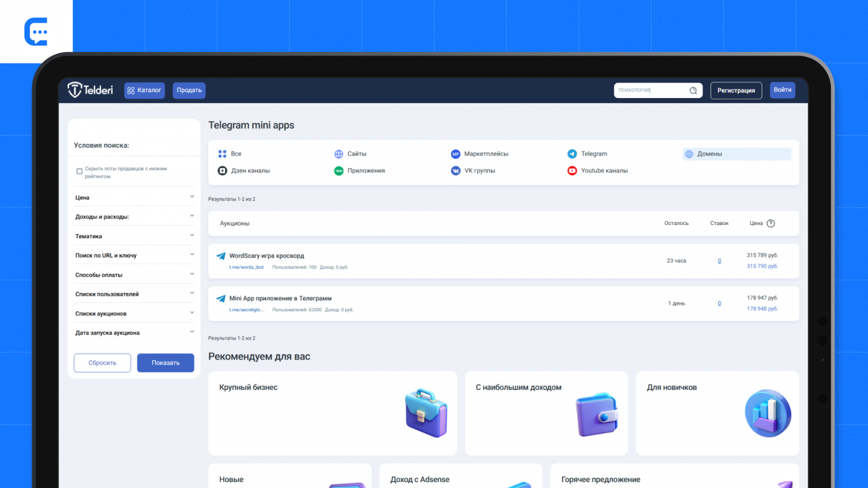Click 315 790 руб. price
This screenshot has height=488, width=868.
click(762, 266)
